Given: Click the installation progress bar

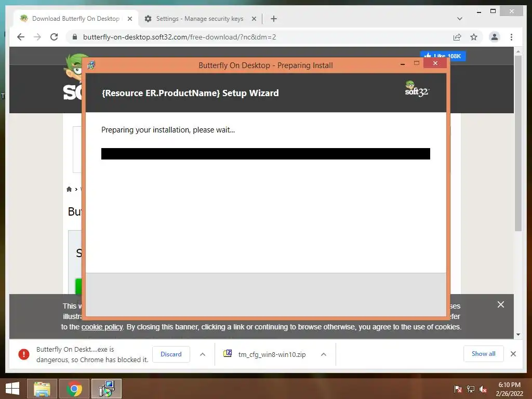Looking at the screenshot, I should click(265, 154).
